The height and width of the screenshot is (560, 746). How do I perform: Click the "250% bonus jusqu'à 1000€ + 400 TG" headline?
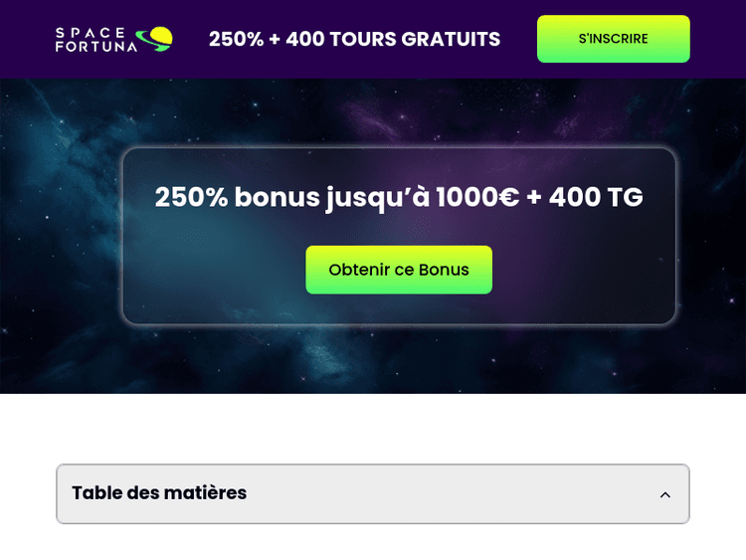[399, 197]
